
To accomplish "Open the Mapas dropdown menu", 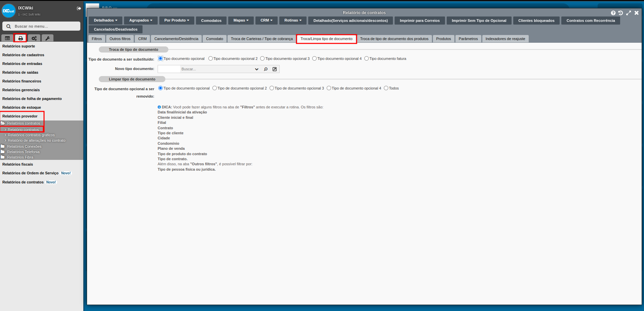I will click(x=241, y=21).
